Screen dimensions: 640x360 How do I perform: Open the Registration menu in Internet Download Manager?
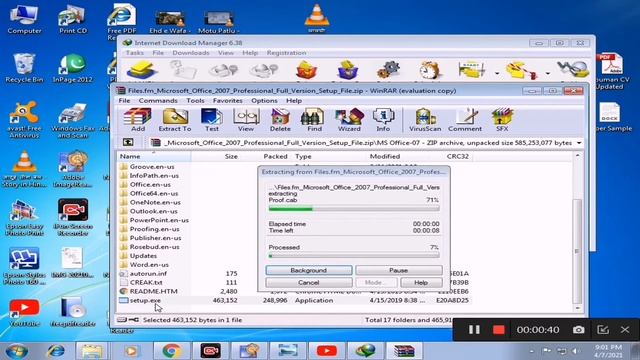(287, 53)
